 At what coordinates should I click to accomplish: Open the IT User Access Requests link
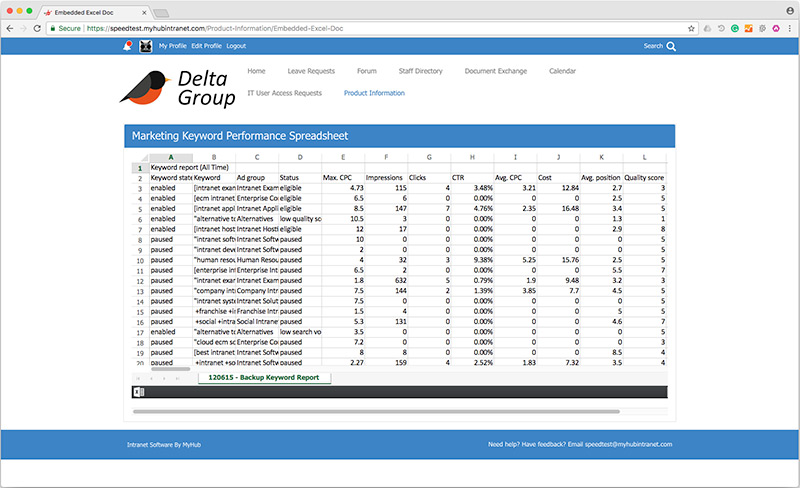284,93
